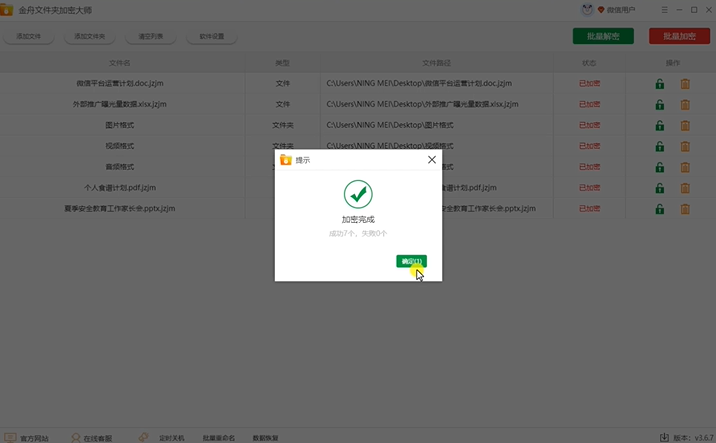Click the unlock icon for 图片格式 folder
The image size is (716, 443).
point(659,125)
